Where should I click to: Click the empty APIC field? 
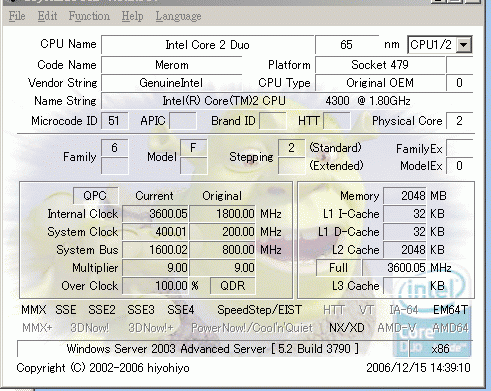pos(183,121)
